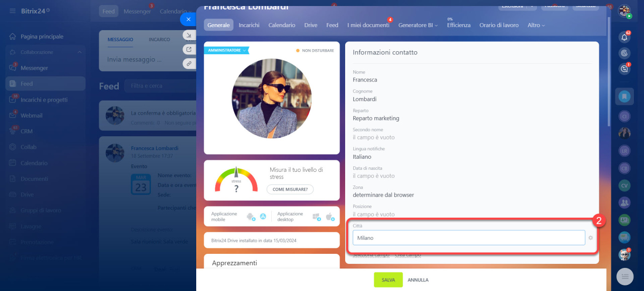The image size is (644, 291).
Task: Expand the Amministratore role dropdown
Action: pos(226,50)
